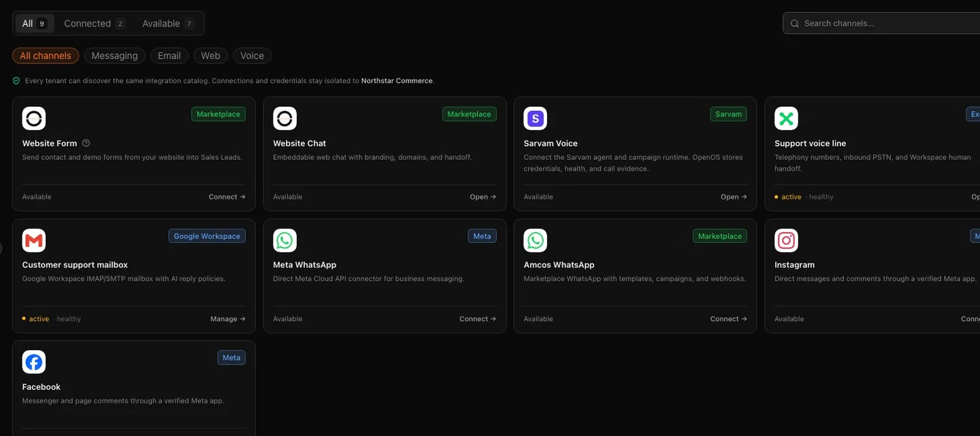Image resolution: width=980 pixels, height=436 pixels.
Task: Click the Instagram logo icon
Action: [787, 240]
